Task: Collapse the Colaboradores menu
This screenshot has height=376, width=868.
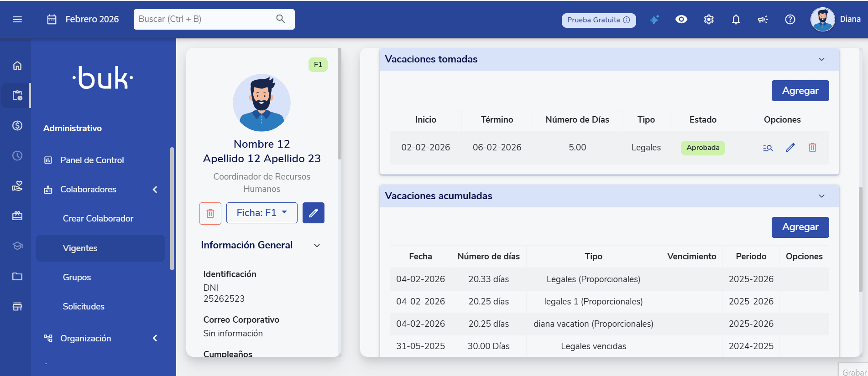Action: click(155, 189)
